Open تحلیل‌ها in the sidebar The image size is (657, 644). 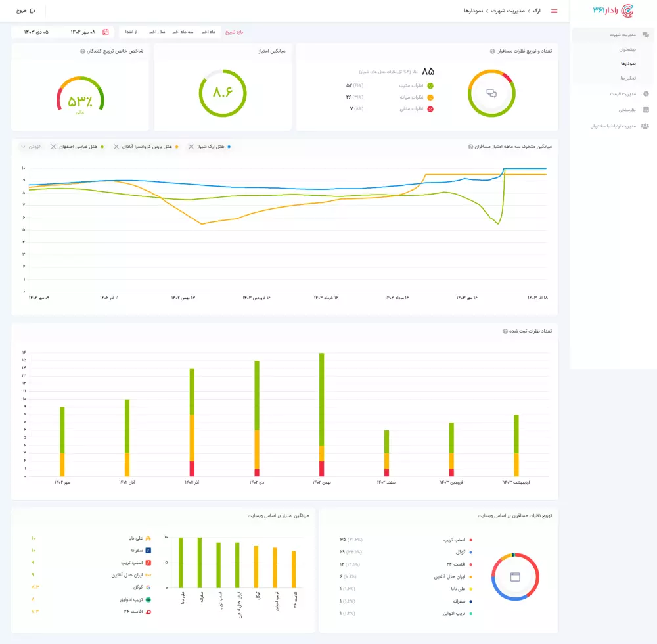[628, 78]
